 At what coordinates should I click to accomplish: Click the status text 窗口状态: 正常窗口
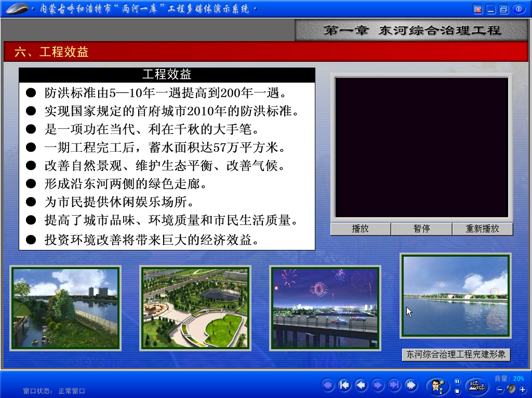pos(54,391)
